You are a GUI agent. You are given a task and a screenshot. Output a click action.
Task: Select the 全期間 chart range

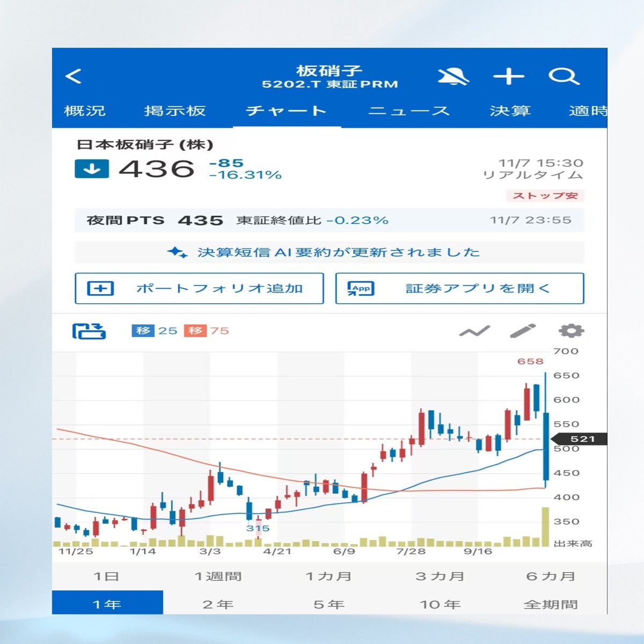point(551,604)
